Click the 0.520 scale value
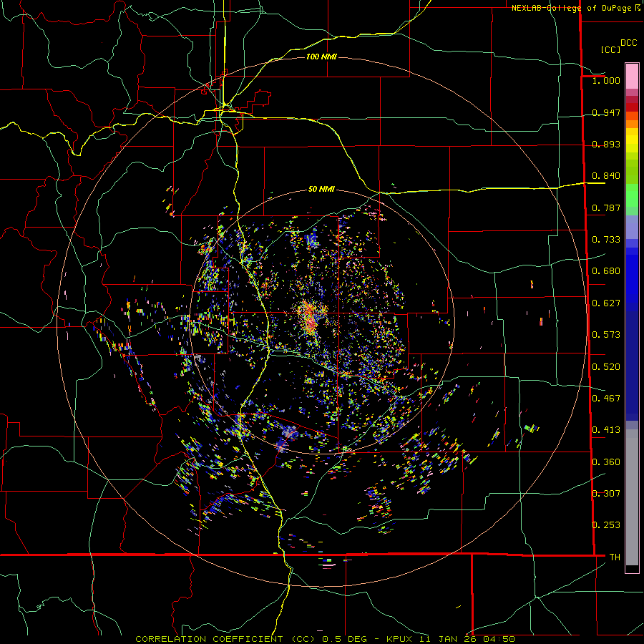 (606, 367)
